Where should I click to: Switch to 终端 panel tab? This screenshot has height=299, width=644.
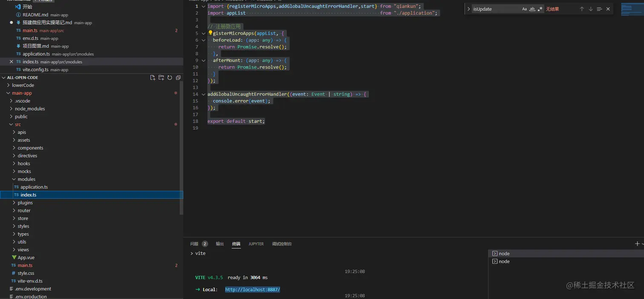coord(236,244)
